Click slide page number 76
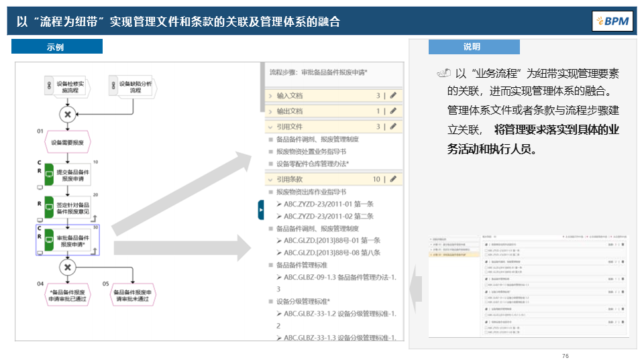The height and width of the screenshot is (362, 644). coord(566,356)
